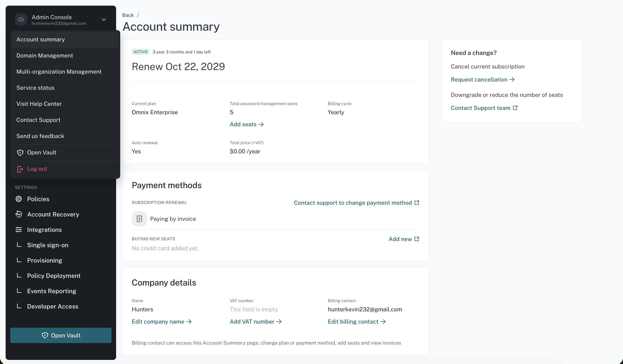Click Contact support to change payment method
Screen dimensions: 623x364
(x=357, y=203)
